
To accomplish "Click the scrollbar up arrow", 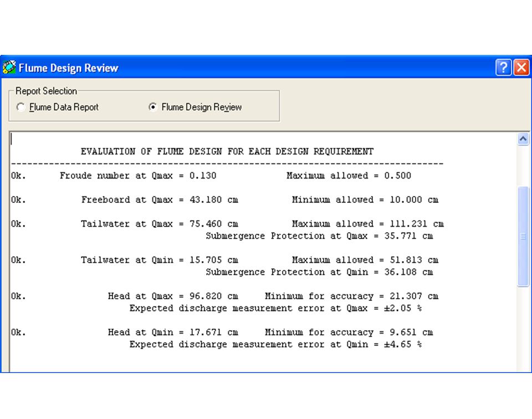I will 523,139.
